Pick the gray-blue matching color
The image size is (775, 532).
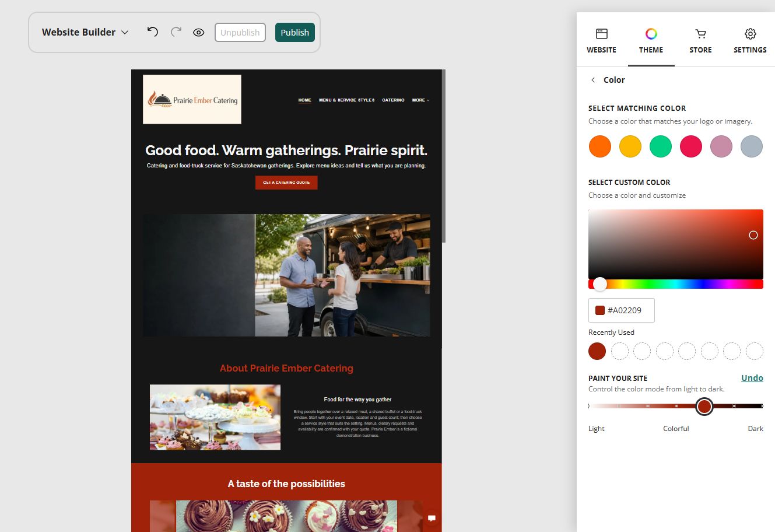[x=752, y=146]
